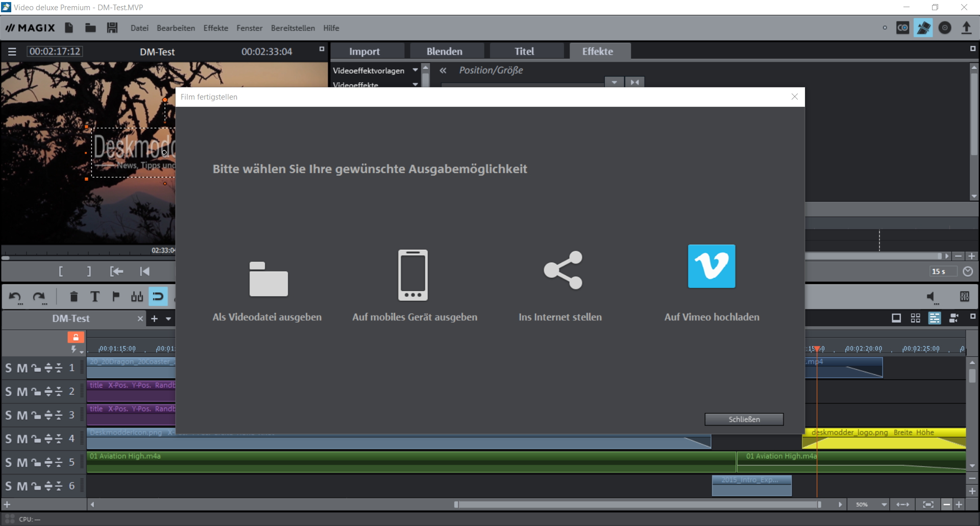Expand the Videoeffektvorlagen dropdown

[x=415, y=70]
